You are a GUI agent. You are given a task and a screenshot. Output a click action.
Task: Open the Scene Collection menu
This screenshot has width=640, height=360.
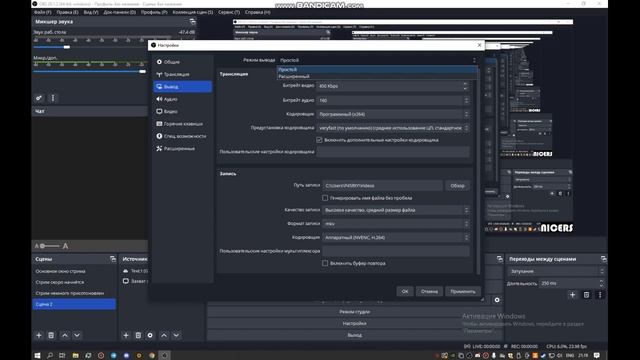[x=192, y=12]
